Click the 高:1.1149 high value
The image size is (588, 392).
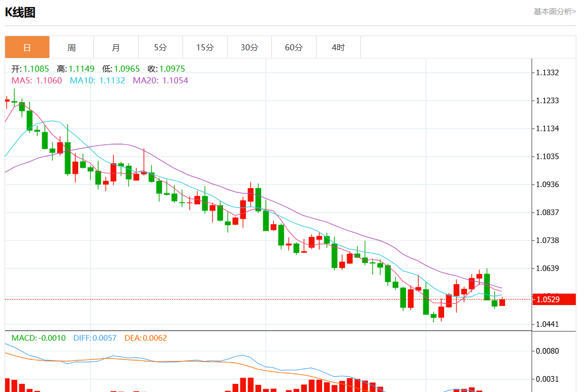coord(75,69)
